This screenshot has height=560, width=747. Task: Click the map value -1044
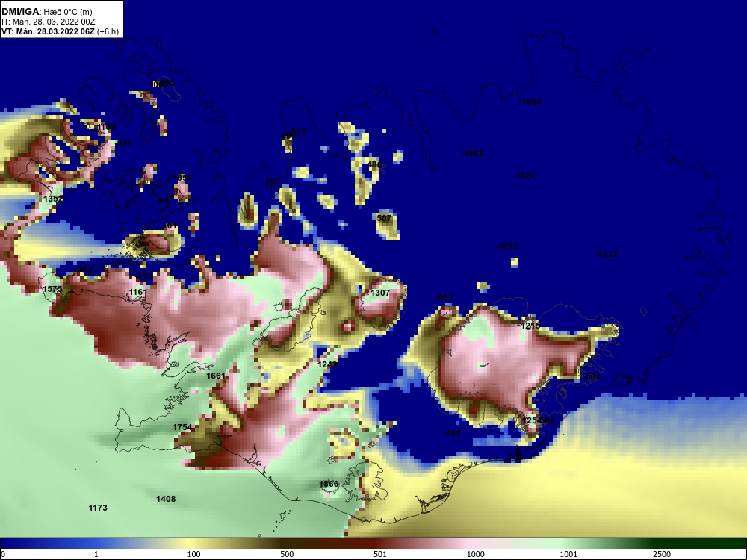[530, 102]
